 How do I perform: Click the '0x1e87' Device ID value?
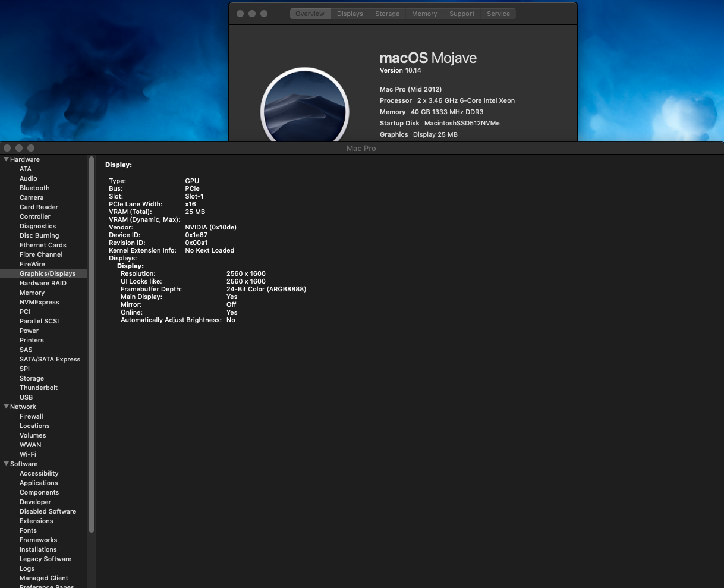[x=196, y=235]
